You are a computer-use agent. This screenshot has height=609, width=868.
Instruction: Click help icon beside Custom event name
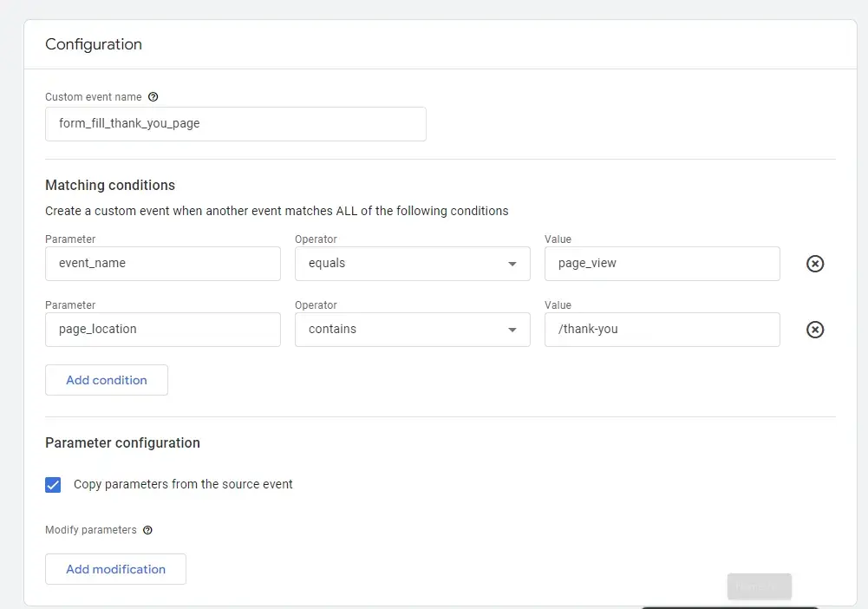tap(153, 97)
